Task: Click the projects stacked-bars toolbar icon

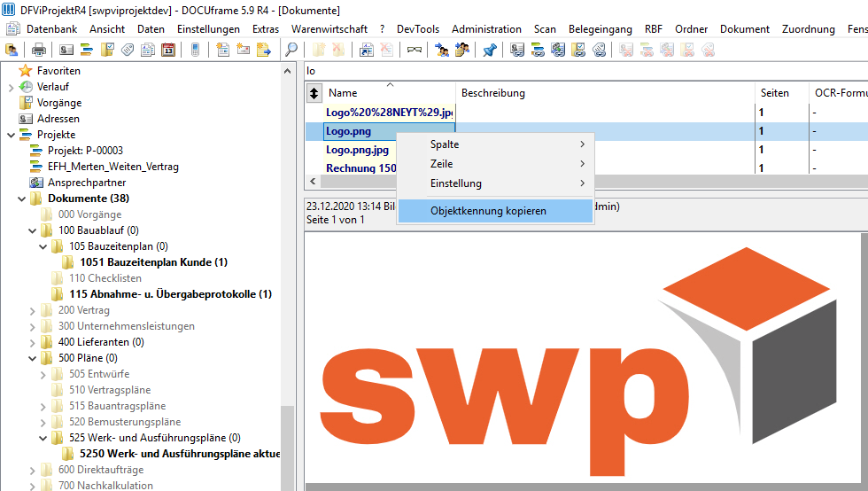Action: tap(87, 51)
